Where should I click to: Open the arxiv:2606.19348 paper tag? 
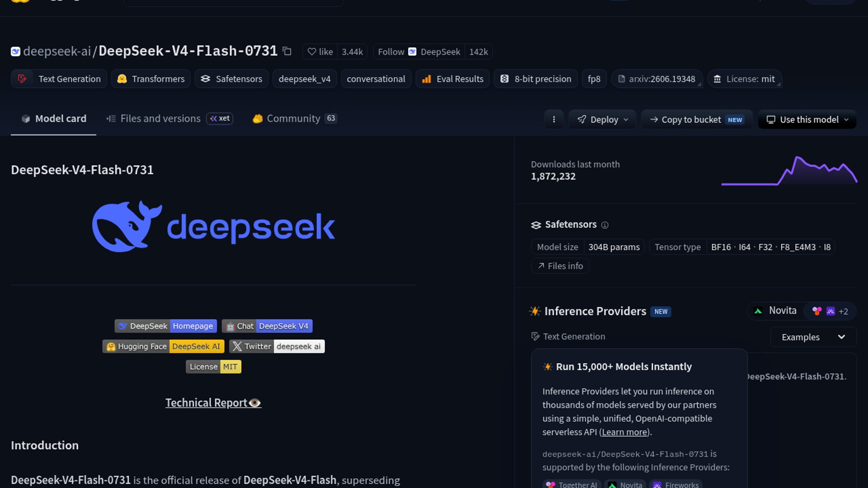pyautogui.click(x=657, y=79)
